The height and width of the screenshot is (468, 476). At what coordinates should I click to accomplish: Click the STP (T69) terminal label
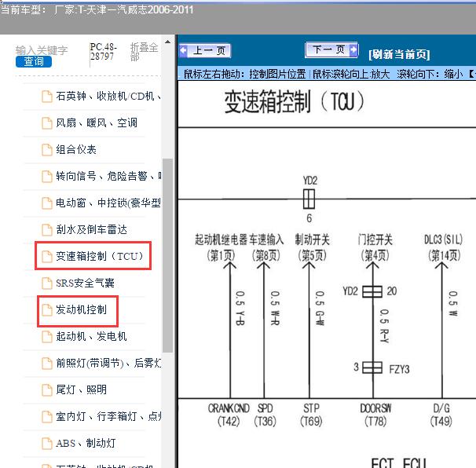click(311, 415)
